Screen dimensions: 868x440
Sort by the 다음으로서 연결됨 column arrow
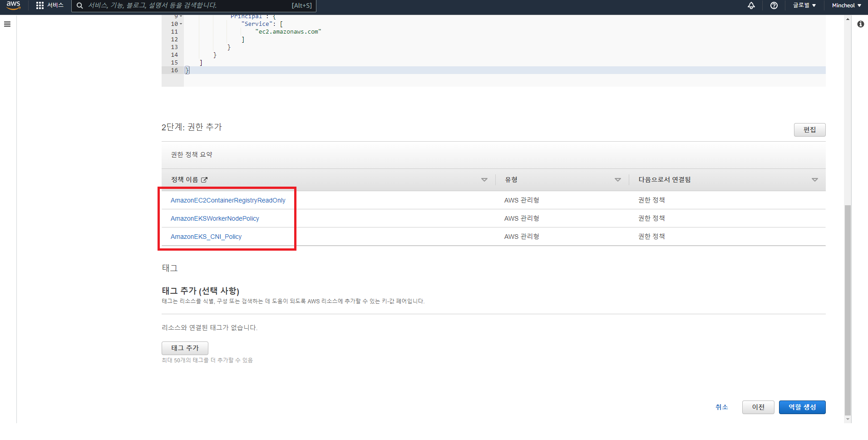(815, 180)
